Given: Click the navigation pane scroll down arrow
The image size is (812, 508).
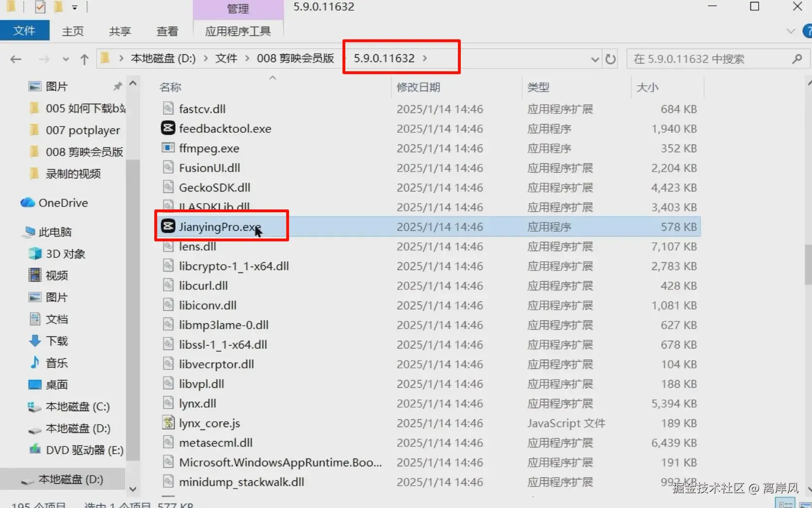Looking at the screenshot, I should coord(133,490).
